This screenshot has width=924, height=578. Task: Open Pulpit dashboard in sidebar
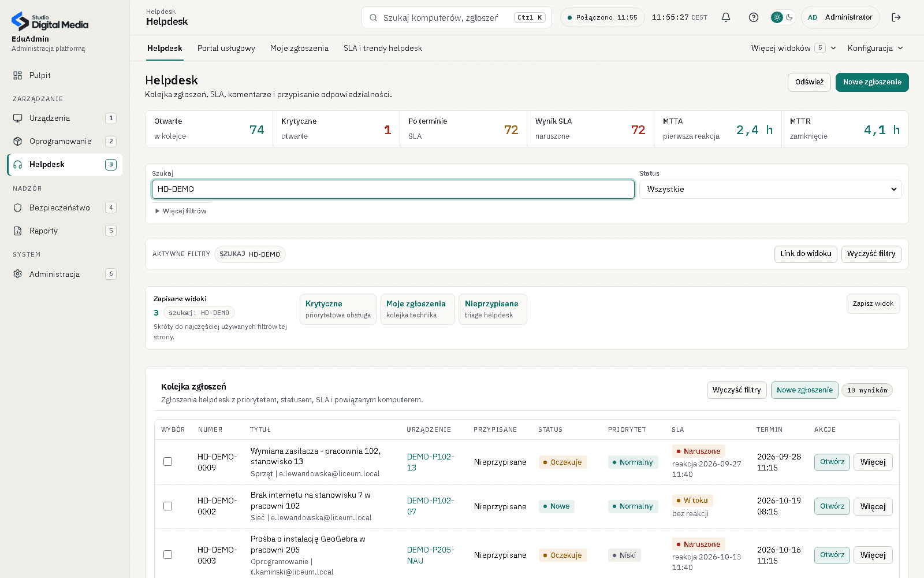pyautogui.click(x=65, y=75)
